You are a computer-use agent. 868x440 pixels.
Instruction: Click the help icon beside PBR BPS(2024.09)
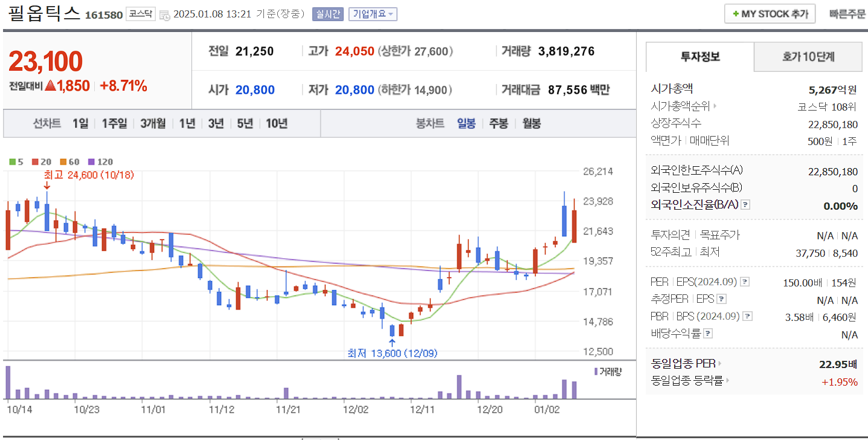(x=747, y=317)
